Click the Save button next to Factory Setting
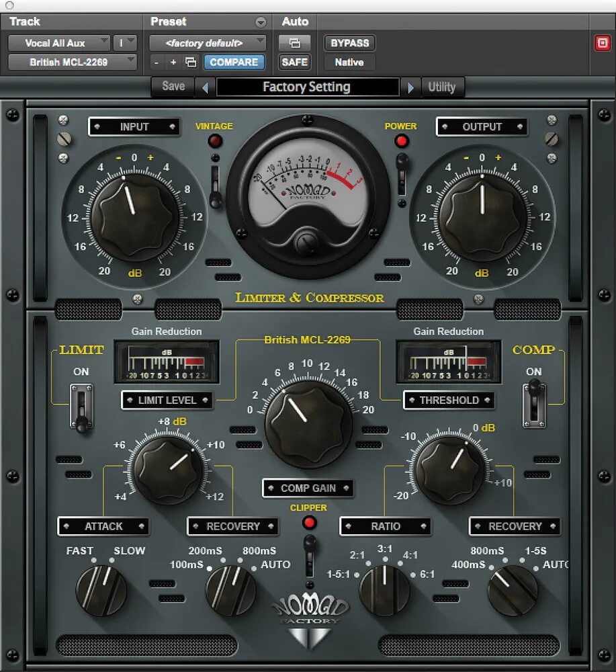The image size is (616, 672). coord(173,86)
